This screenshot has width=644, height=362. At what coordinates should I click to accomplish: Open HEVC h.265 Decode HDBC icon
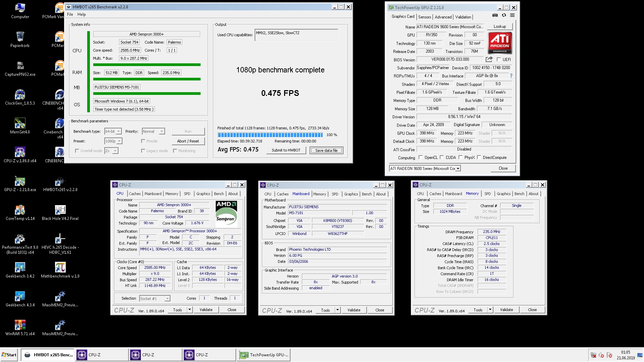[x=60, y=244]
